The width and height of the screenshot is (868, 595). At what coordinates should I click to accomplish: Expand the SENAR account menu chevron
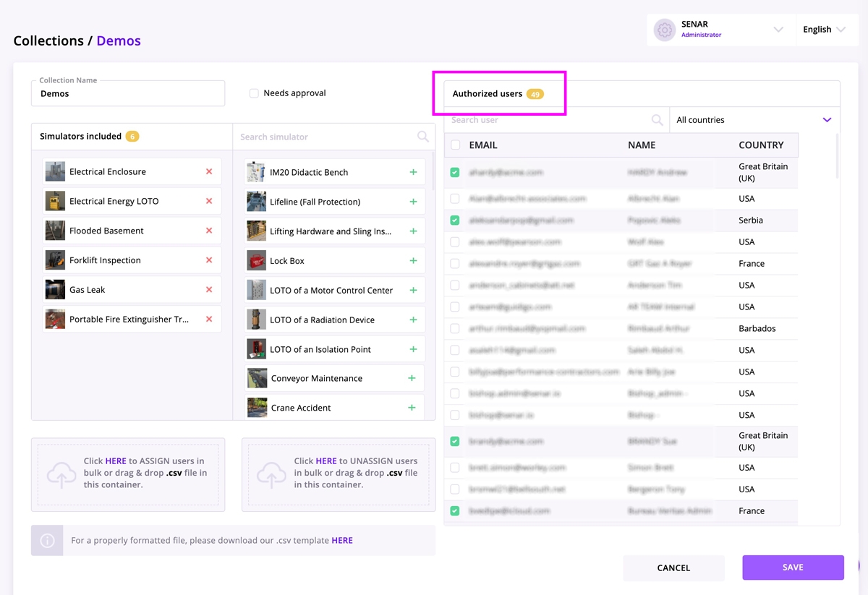coord(778,30)
